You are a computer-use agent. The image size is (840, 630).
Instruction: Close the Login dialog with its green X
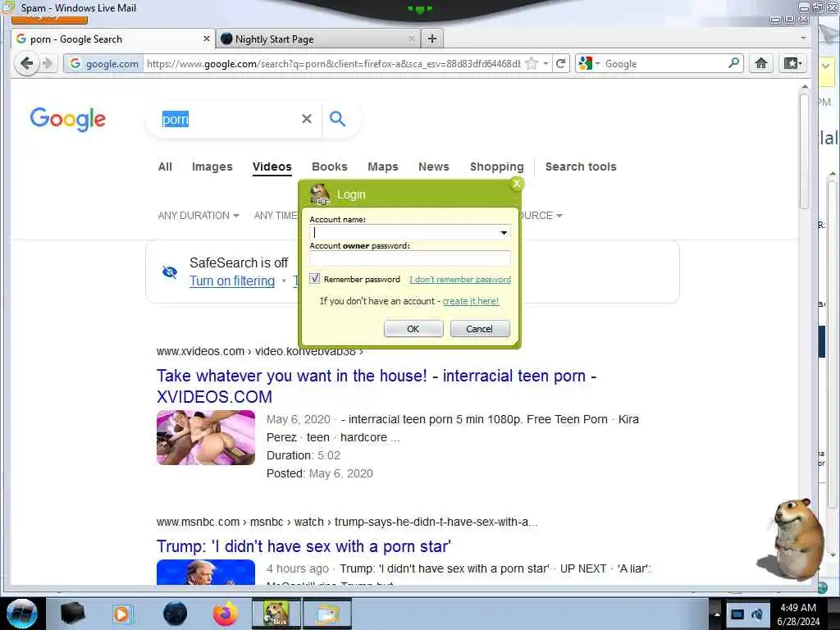(x=517, y=184)
